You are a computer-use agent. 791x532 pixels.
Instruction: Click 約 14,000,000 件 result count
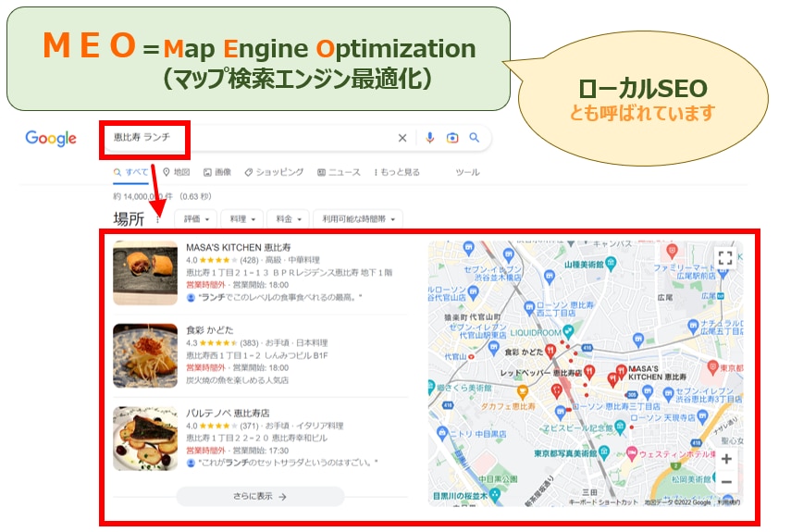click(x=142, y=196)
